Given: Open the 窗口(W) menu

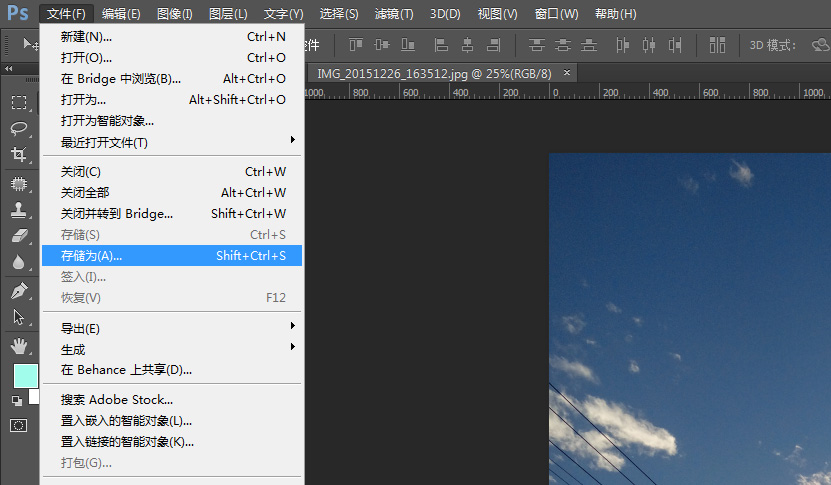Looking at the screenshot, I should [556, 14].
